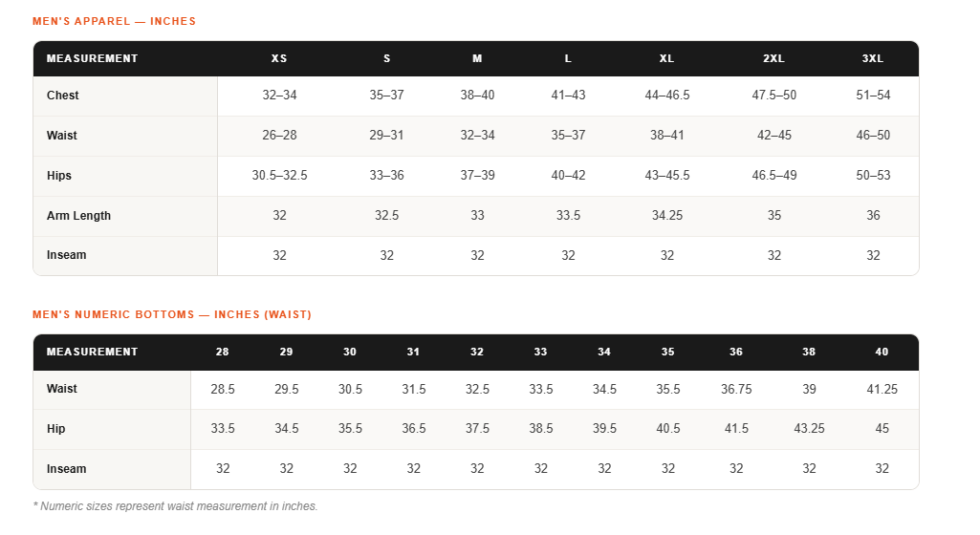Click the Arm Length row label
The width and height of the screenshot is (980, 535).
click(78, 216)
